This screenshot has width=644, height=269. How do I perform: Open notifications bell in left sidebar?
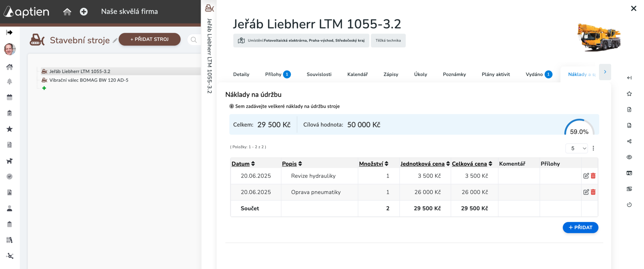click(x=9, y=81)
